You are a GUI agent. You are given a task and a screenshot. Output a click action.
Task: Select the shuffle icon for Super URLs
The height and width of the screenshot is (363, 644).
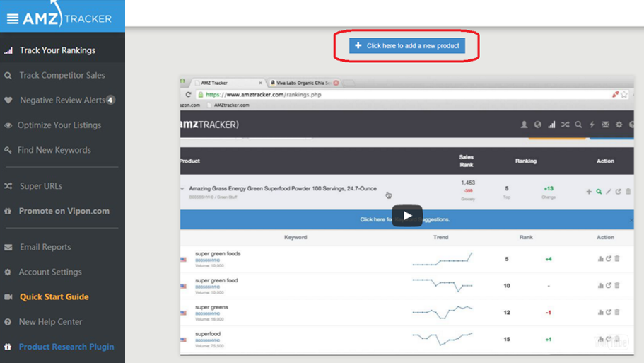click(8, 186)
